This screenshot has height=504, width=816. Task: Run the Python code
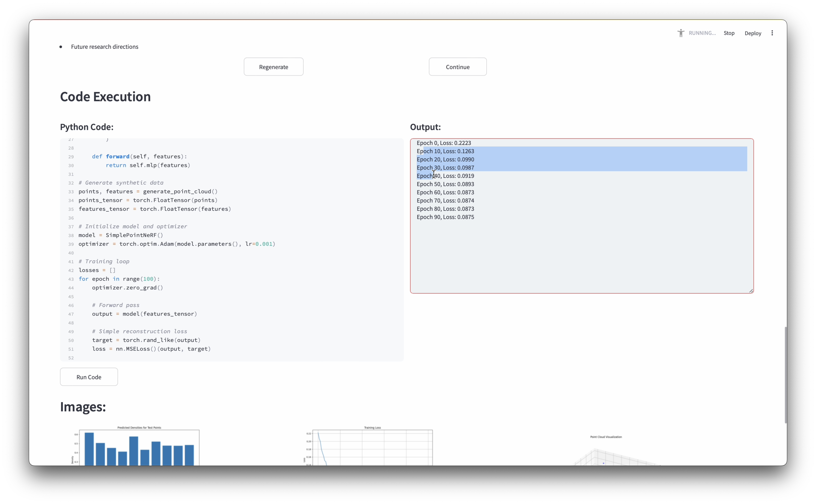pos(89,377)
